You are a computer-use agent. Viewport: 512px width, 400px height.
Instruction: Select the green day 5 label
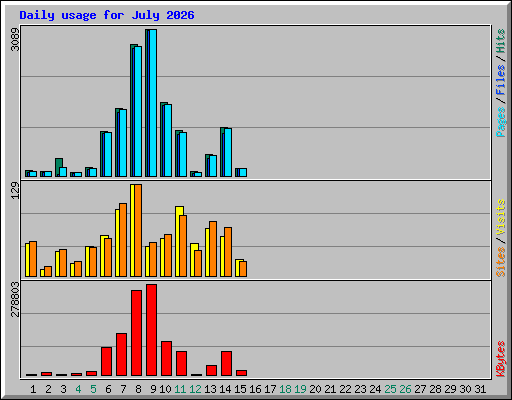coord(93,389)
